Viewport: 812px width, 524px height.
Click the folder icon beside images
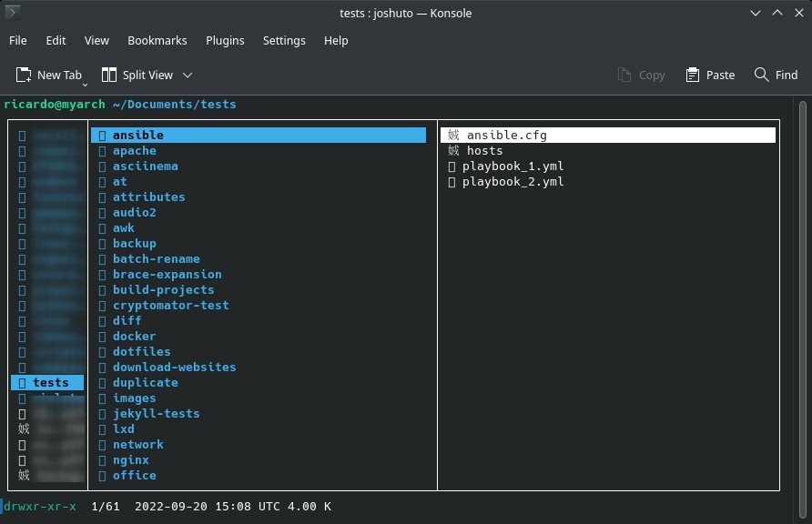[102, 398]
